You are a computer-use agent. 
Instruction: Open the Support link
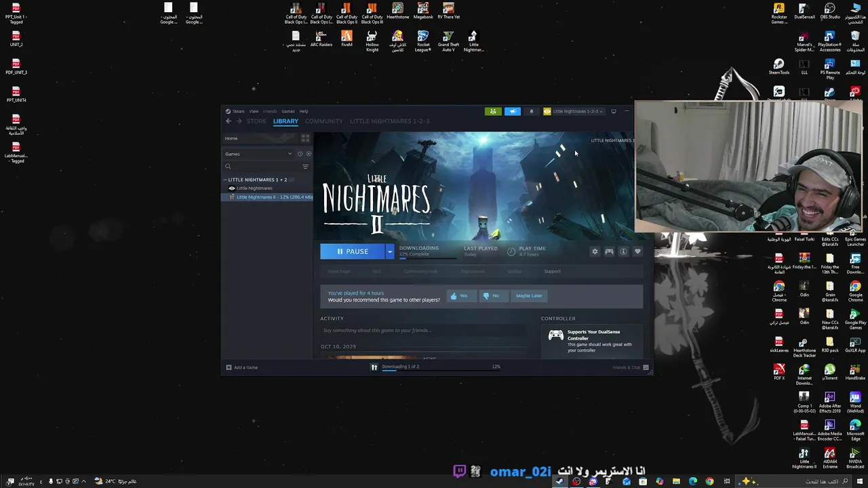[x=552, y=272]
